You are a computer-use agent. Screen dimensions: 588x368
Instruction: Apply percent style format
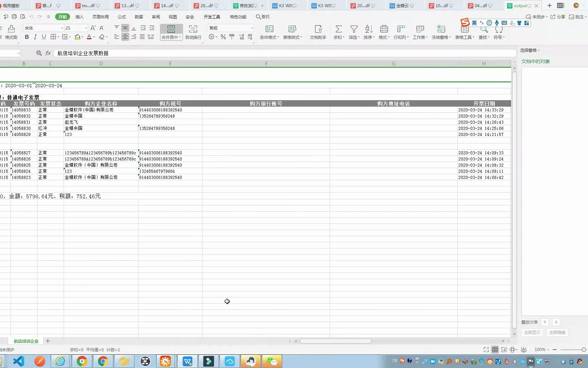[x=223, y=37]
